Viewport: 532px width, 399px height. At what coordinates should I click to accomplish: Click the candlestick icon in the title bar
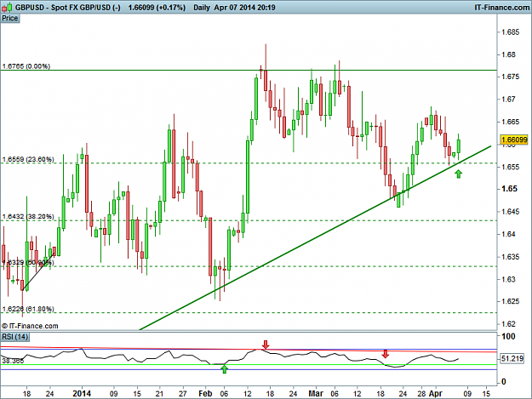tap(8, 7)
